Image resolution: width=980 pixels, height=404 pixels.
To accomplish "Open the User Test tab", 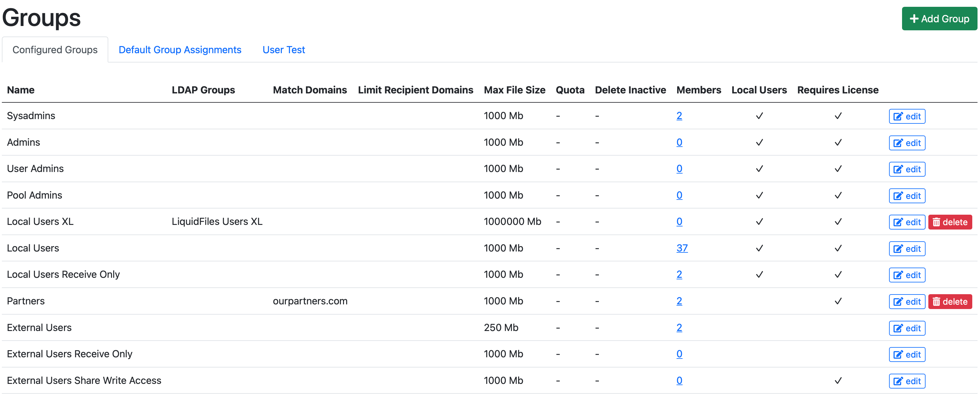I will coord(283,50).
